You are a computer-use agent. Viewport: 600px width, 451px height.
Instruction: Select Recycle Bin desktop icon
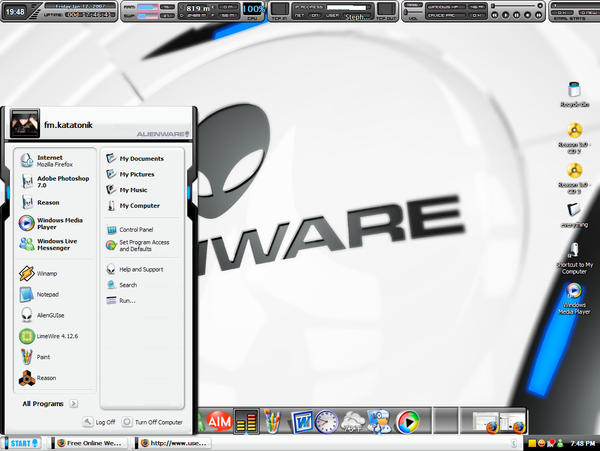click(x=574, y=94)
